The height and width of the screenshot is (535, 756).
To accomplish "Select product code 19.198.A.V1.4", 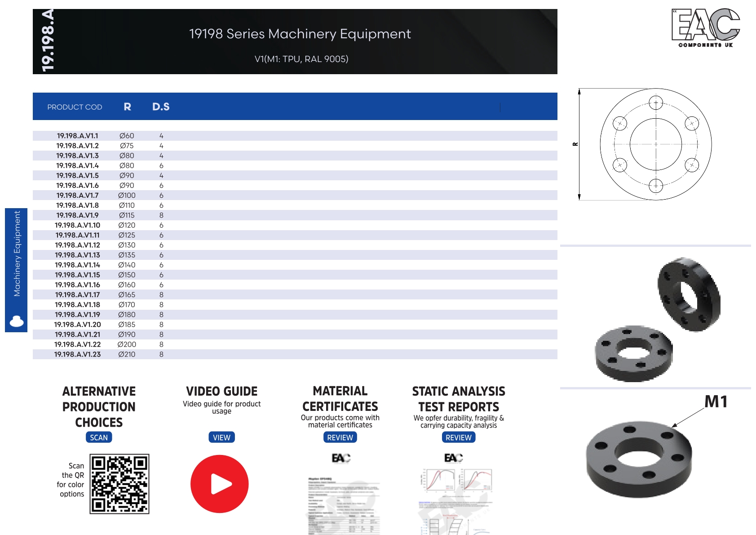I will point(77,165).
